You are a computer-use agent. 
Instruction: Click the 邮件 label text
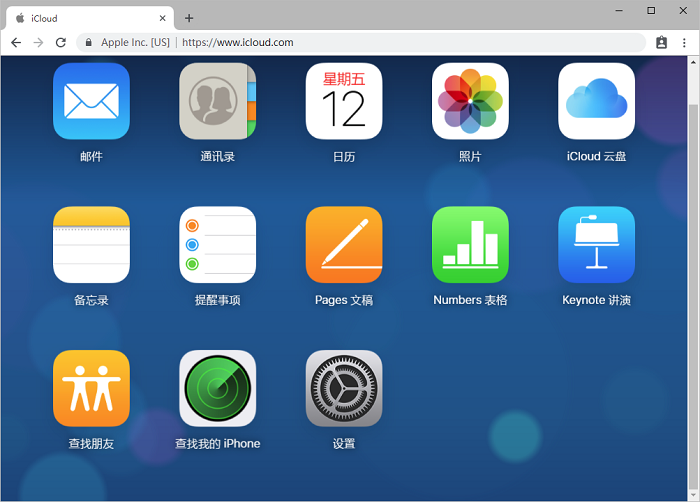click(x=91, y=156)
